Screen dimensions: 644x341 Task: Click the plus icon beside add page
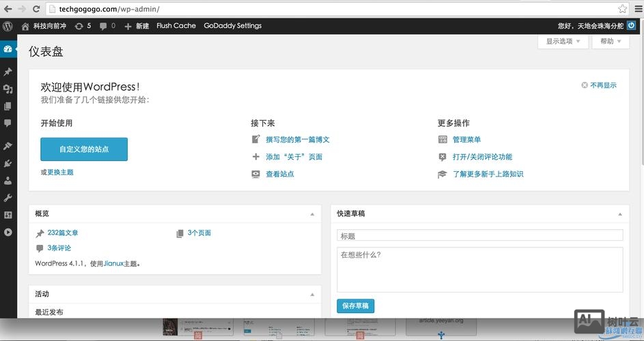pyautogui.click(x=256, y=156)
